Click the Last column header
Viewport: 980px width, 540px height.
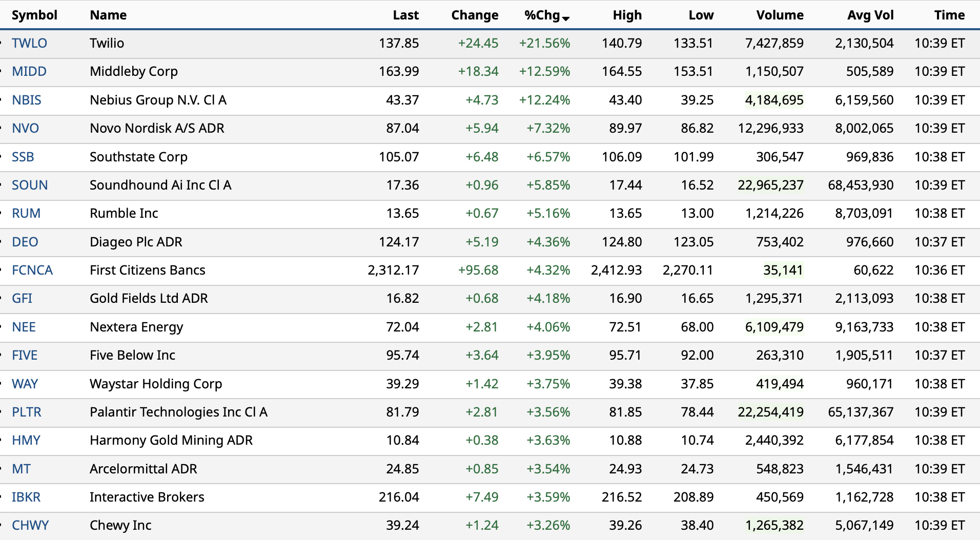tap(405, 15)
